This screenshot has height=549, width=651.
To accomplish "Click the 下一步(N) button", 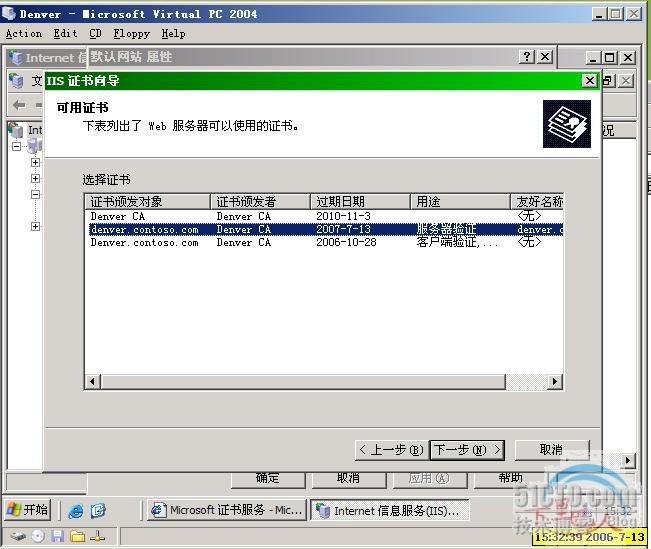I will [x=467, y=450].
